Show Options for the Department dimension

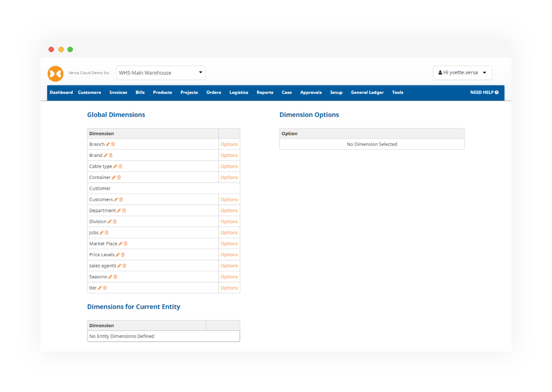[229, 211]
